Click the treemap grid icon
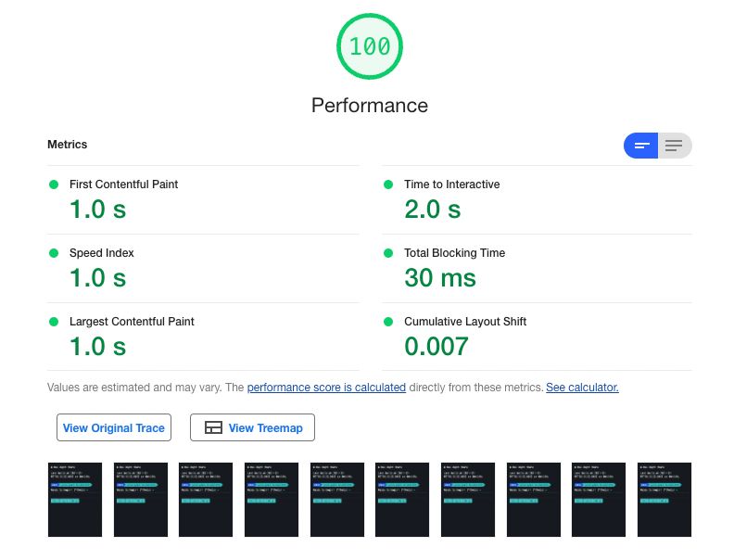The width and height of the screenshot is (734, 560). [214, 427]
